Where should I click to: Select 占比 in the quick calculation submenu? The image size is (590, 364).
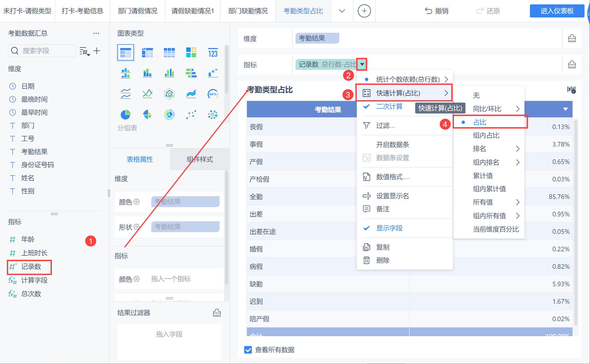coord(480,122)
